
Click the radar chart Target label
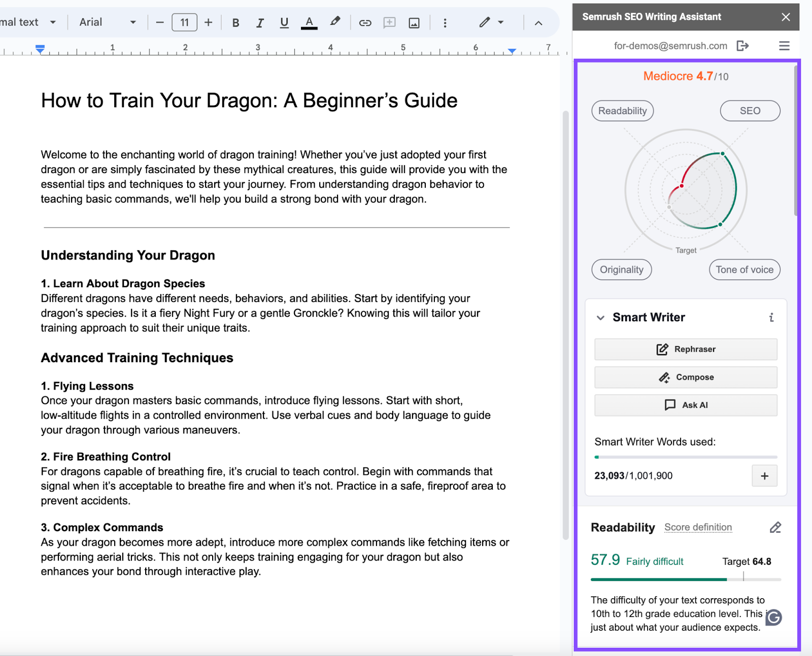tap(686, 250)
